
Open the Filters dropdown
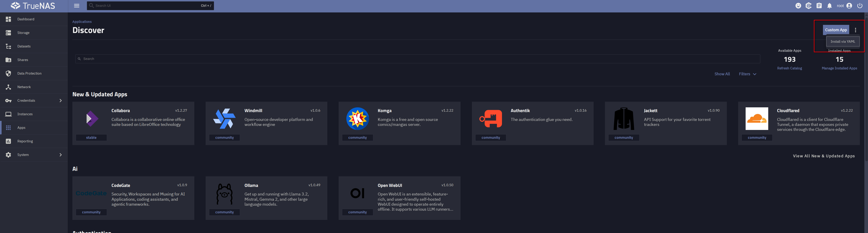click(x=747, y=74)
